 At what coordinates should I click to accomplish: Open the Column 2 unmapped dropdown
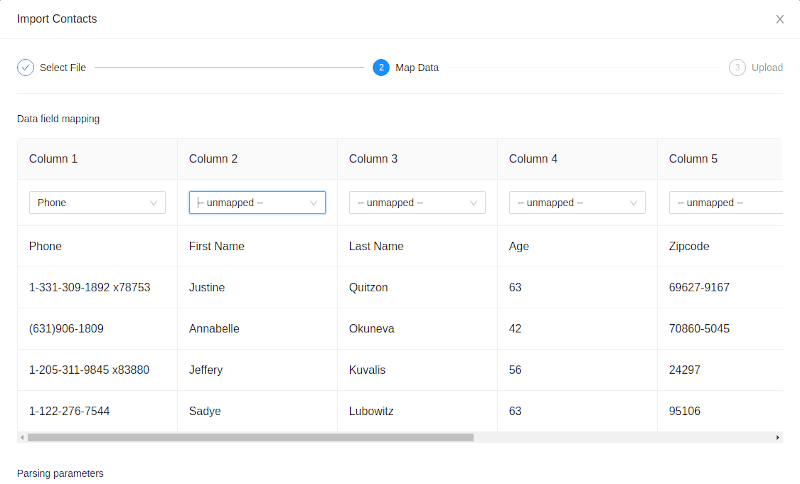257,202
